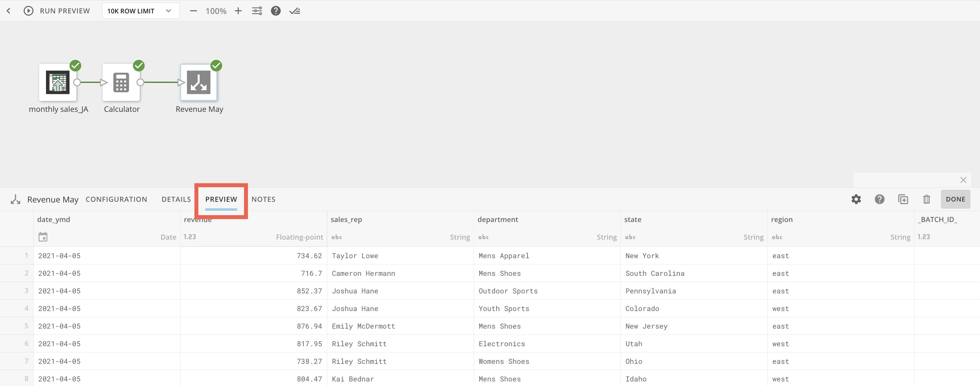Screen dimensions: 980x386
Task: Click the top toolbar help icon
Action: [276, 11]
